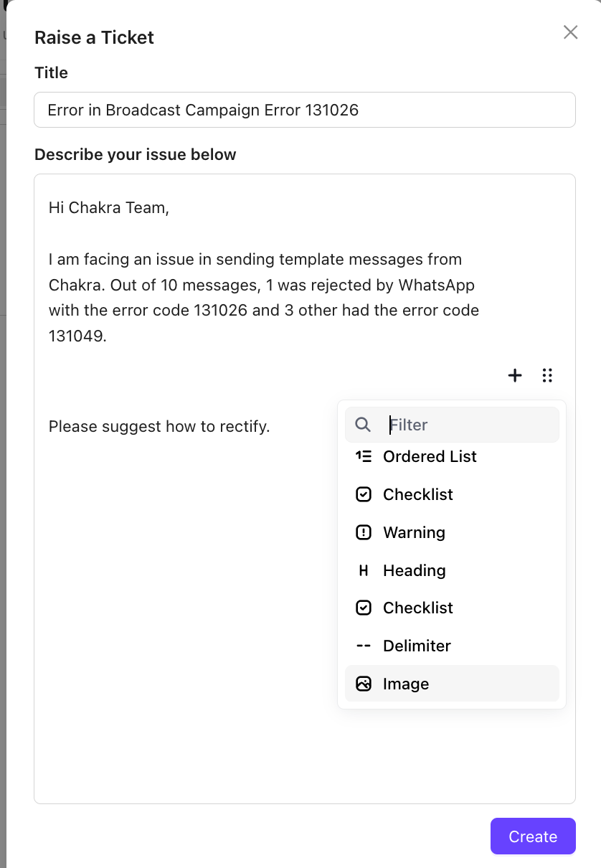Click the six-dot block settings handle
This screenshot has width=601, height=868.
point(547,375)
